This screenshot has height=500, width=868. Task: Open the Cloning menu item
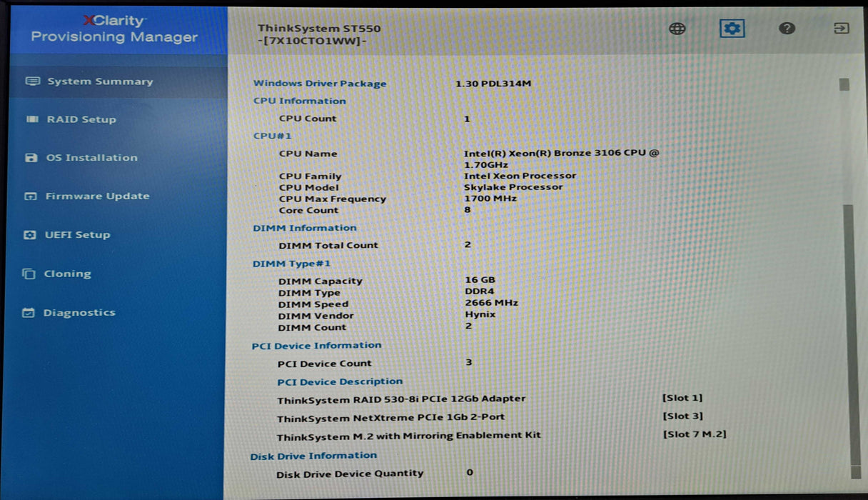67,274
